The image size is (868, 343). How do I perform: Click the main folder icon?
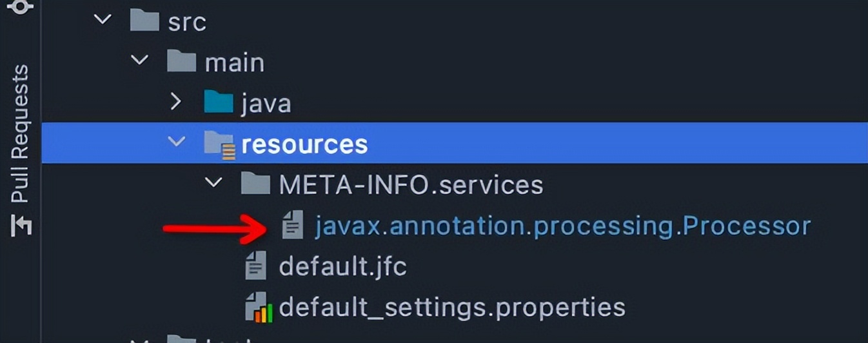click(181, 62)
